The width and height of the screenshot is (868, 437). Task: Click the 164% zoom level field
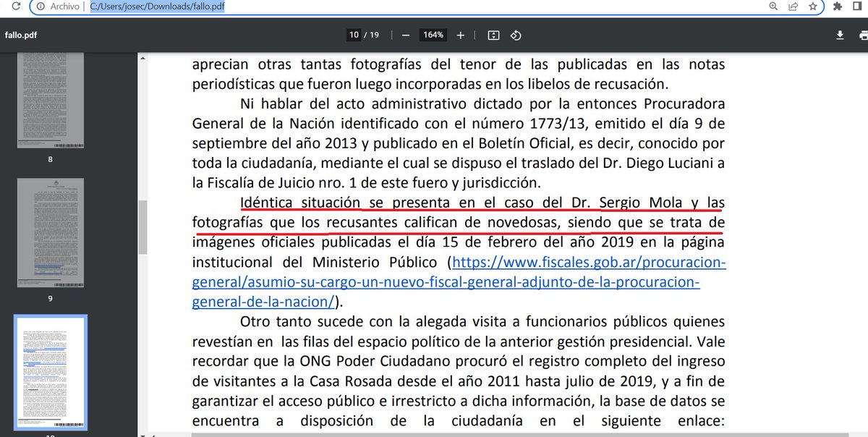pos(433,35)
